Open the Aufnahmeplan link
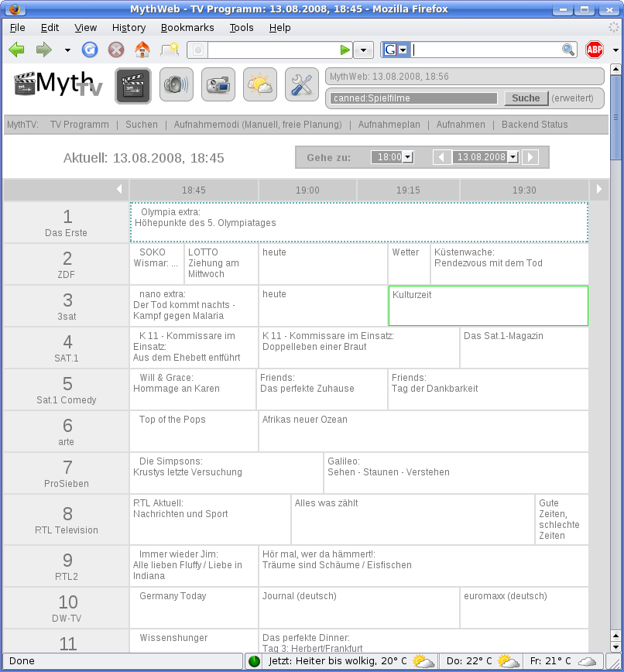This screenshot has width=624, height=672. [389, 125]
